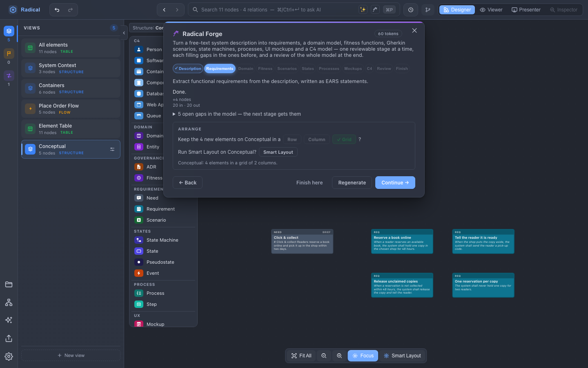Click Continue in Radical Forge
The image size is (588, 368).
395,183
